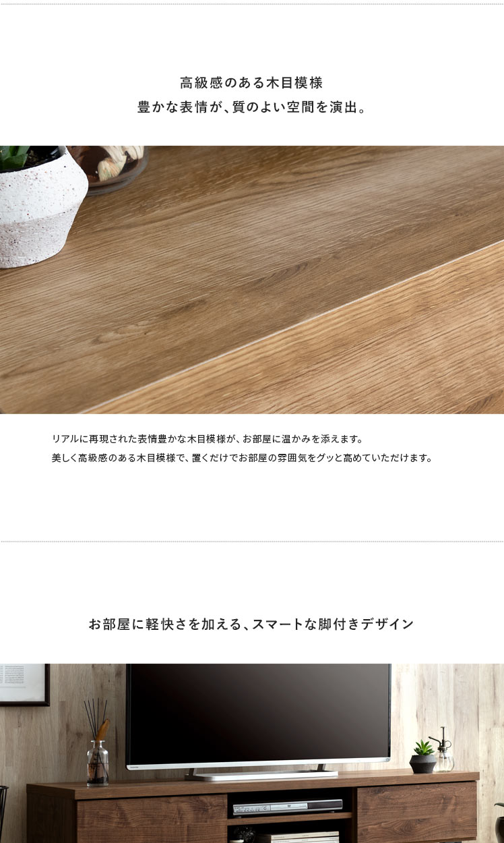Image resolution: width=504 pixels, height=843 pixels.
Task: Click the dotted divider line above second heading
Action: pyautogui.click(x=252, y=541)
